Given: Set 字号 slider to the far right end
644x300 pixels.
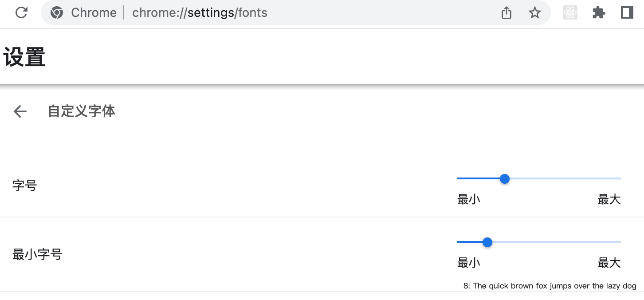Looking at the screenshot, I should click(x=620, y=178).
